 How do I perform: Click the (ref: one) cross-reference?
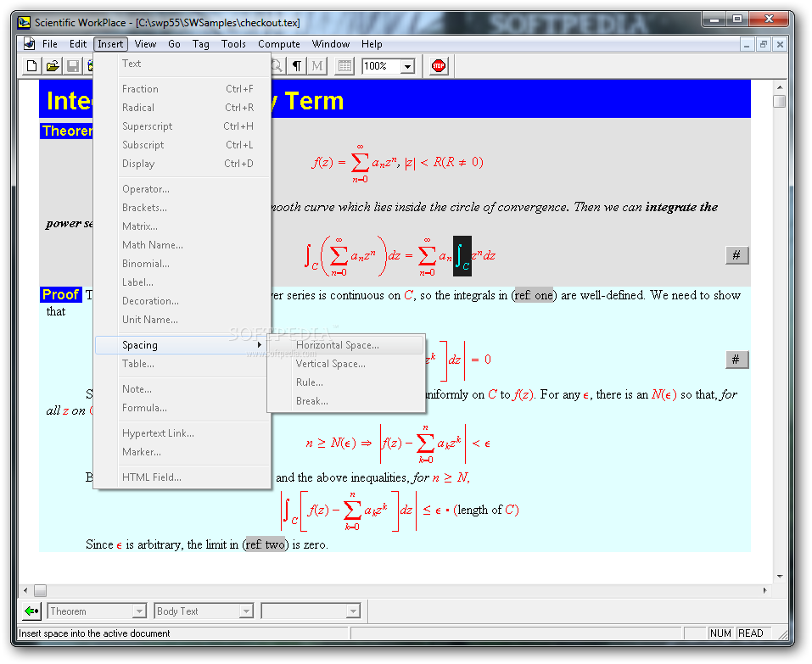coord(534,295)
